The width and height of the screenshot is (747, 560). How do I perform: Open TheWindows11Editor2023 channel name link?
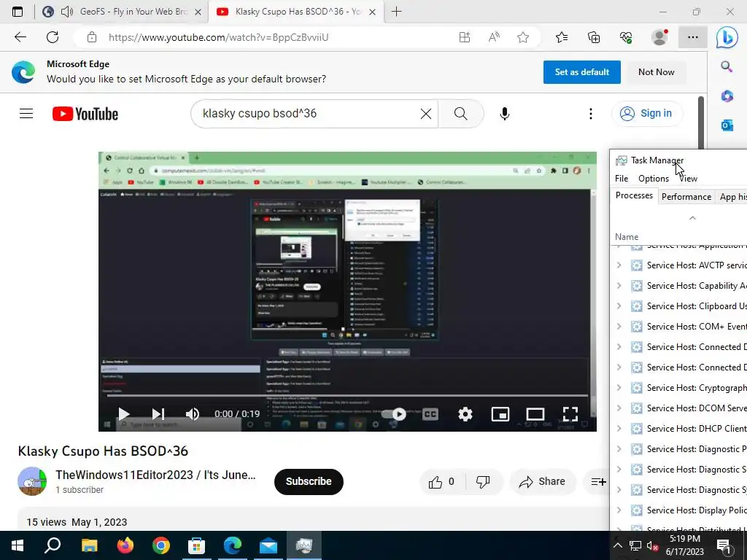tap(156, 475)
